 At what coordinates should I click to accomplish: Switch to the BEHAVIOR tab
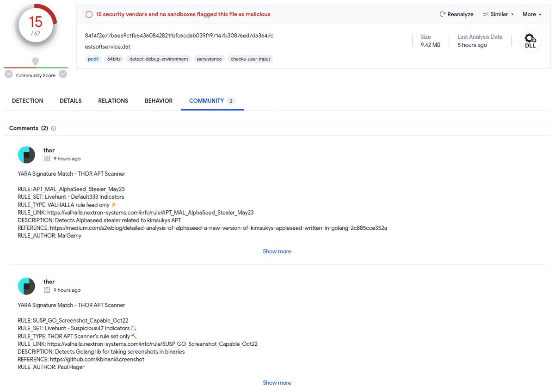coord(159,101)
